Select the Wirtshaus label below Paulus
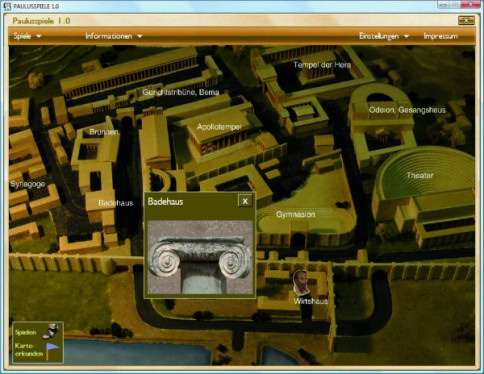This screenshot has width=484, height=374. [x=311, y=301]
